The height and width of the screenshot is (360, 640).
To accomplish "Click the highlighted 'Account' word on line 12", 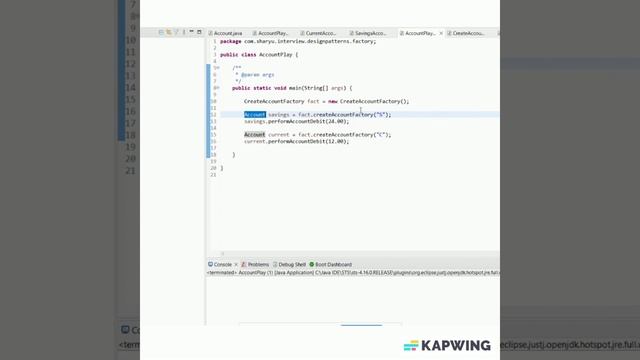I will pos(255,115).
